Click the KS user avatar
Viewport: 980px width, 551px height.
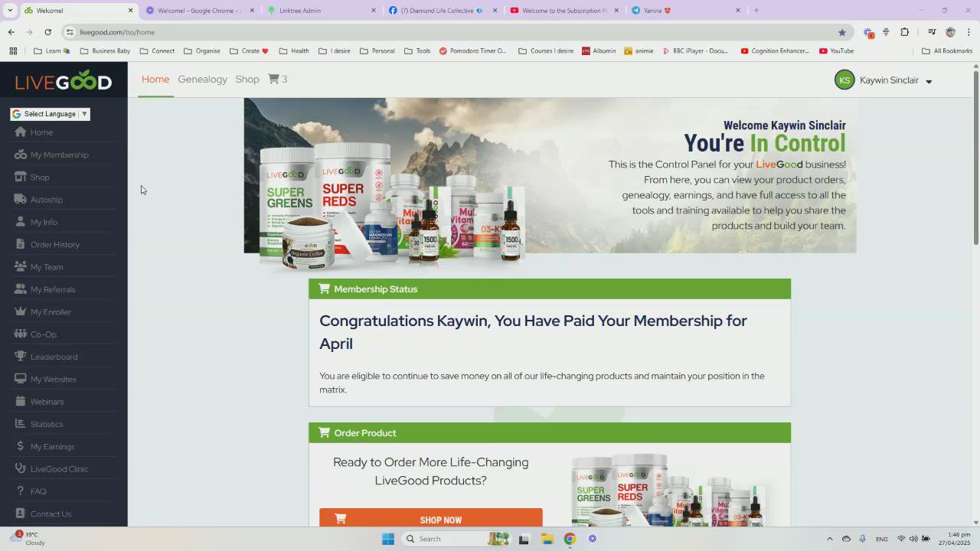pos(844,80)
